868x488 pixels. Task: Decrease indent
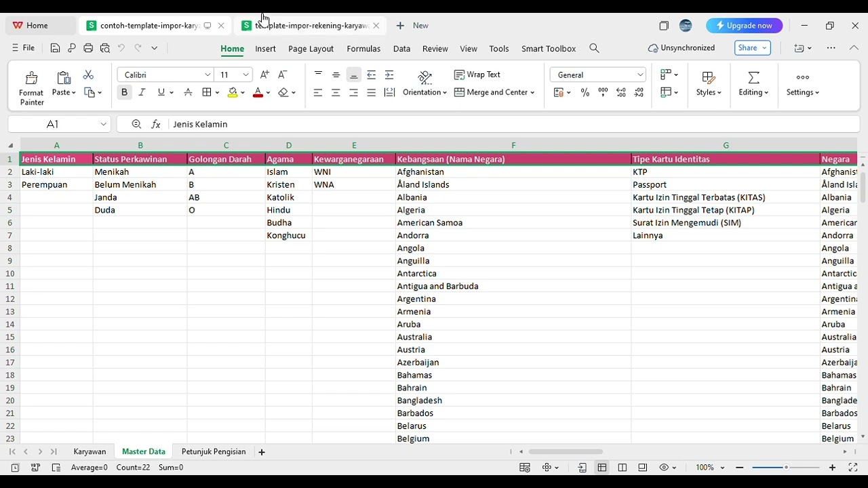click(x=371, y=75)
